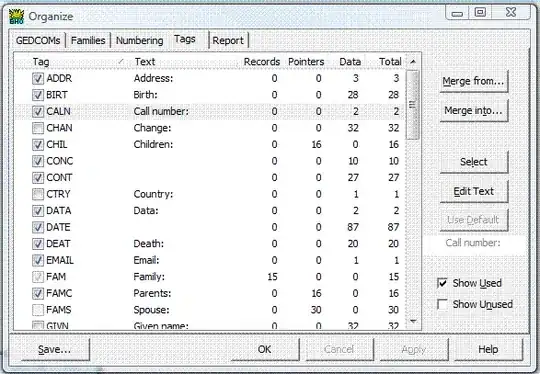Close the Organize dialog
The height and width of the screenshot is (374, 540).
coord(511,13)
